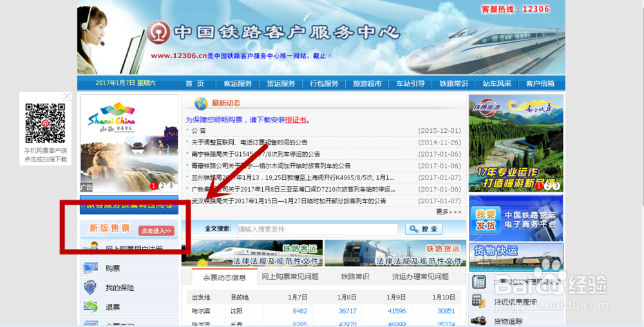The width and height of the screenshot is (644, 327).
Task: Click the telephone icon in right sidebar
Action: click(479, 281)
